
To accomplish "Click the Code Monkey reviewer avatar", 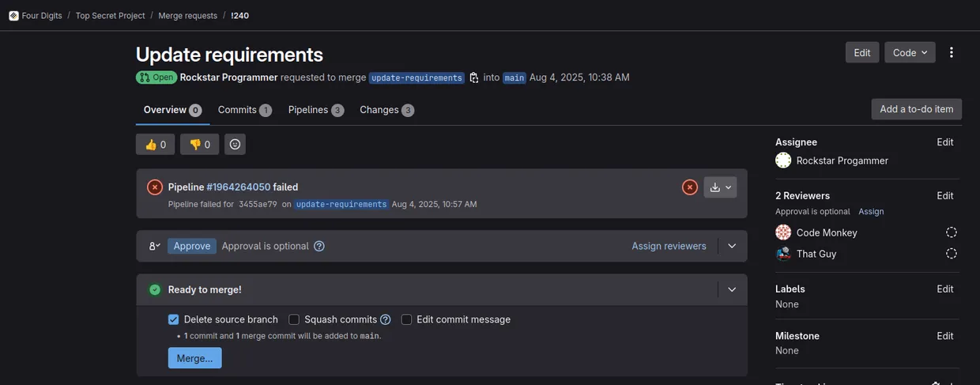I will tap(783, 232).
